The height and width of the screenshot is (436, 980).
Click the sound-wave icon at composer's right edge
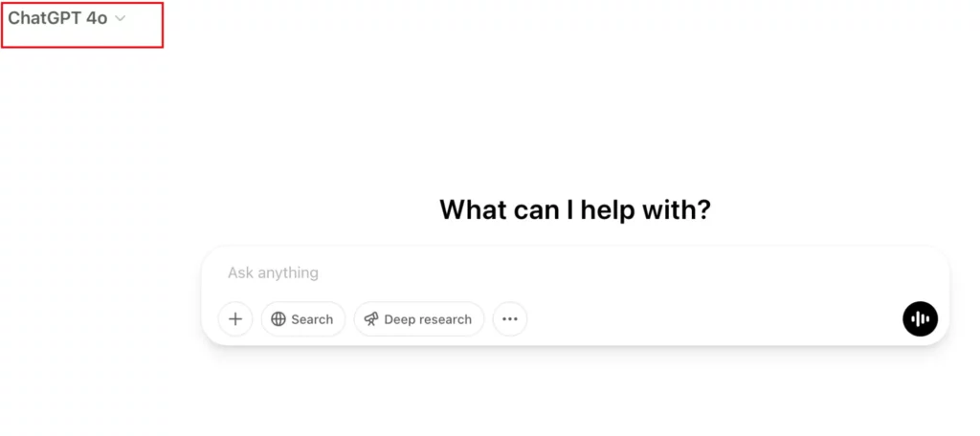point(920,319)
